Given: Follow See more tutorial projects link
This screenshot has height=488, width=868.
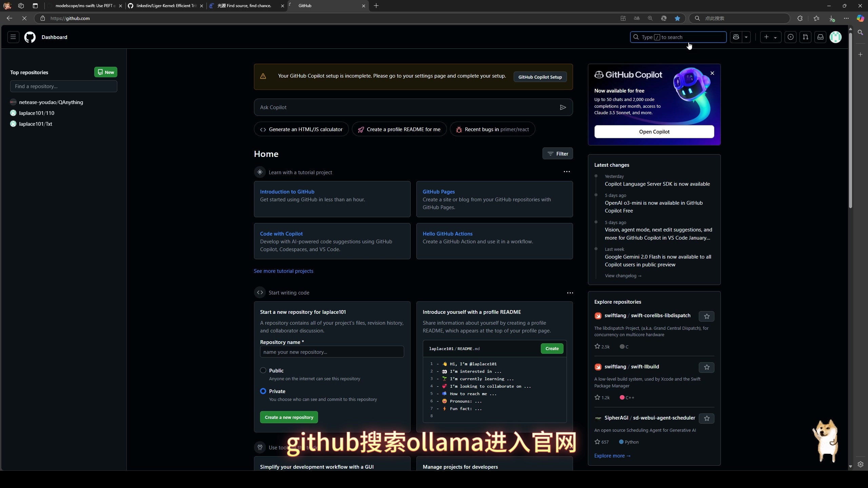Looking at the screenshot, I should pos(283,271).
